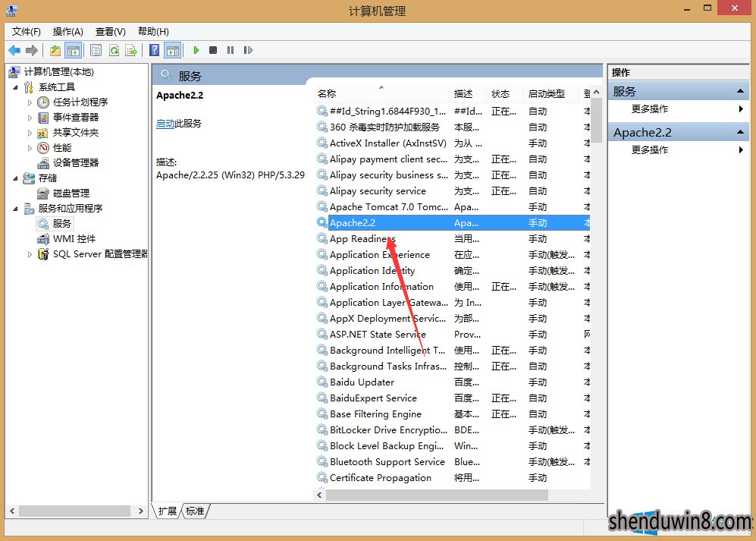
Task: Start the service with the green play icon
Action: coord(196,50)
